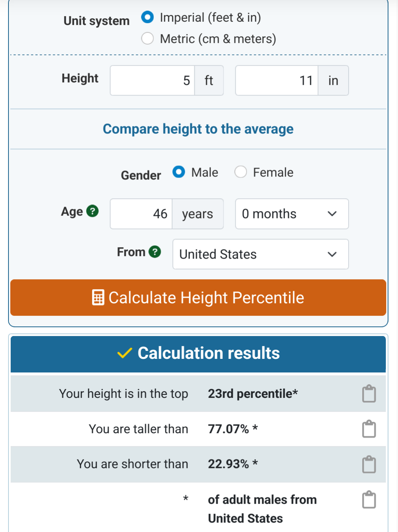
Task: Click the Compare height to the average heading
Action: [x=198, y=129]
